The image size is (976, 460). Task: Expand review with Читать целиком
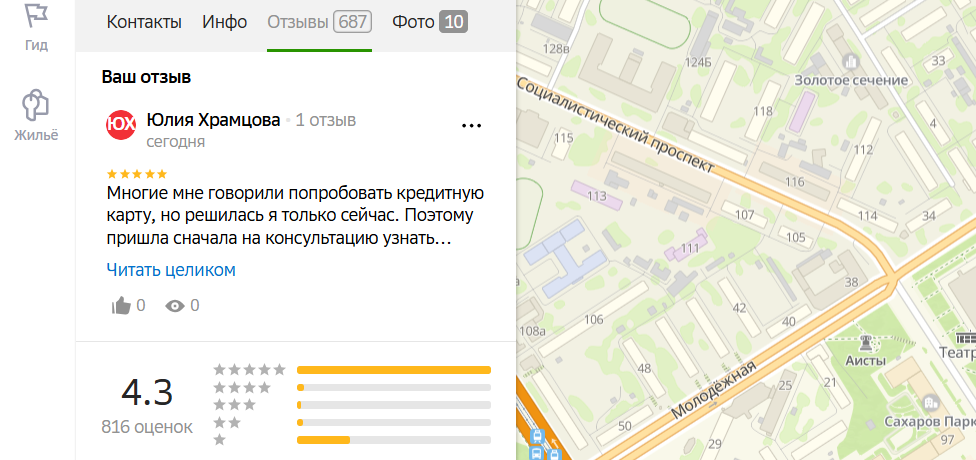pos(171,270)
